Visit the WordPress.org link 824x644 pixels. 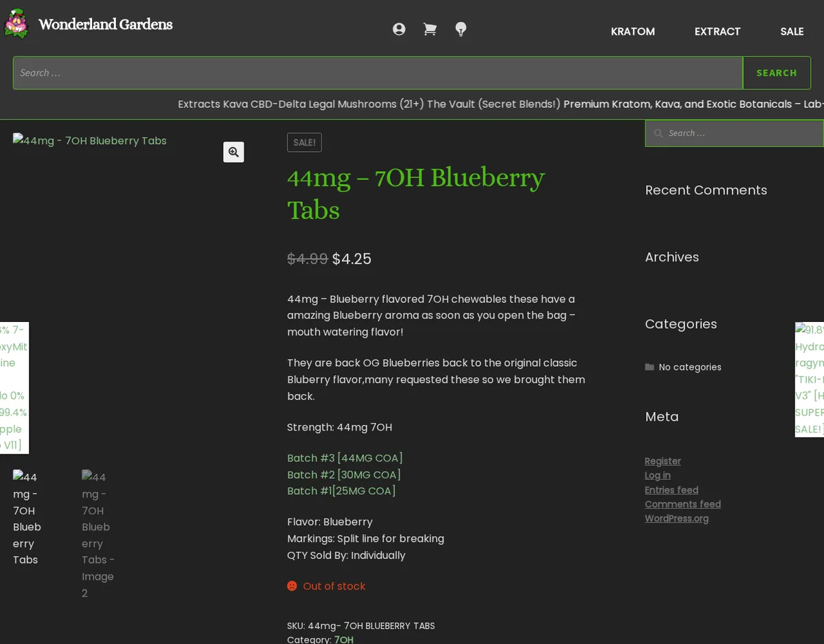click(x=676, y=518)
